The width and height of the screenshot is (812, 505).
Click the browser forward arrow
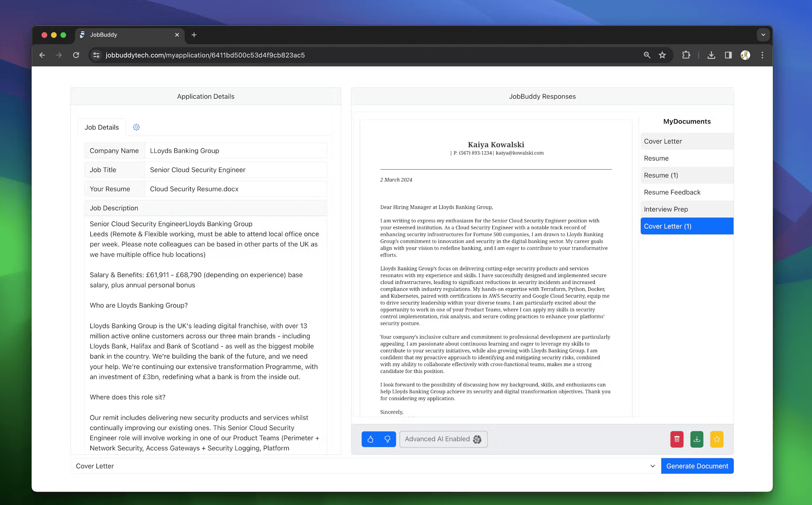point(59,55)
